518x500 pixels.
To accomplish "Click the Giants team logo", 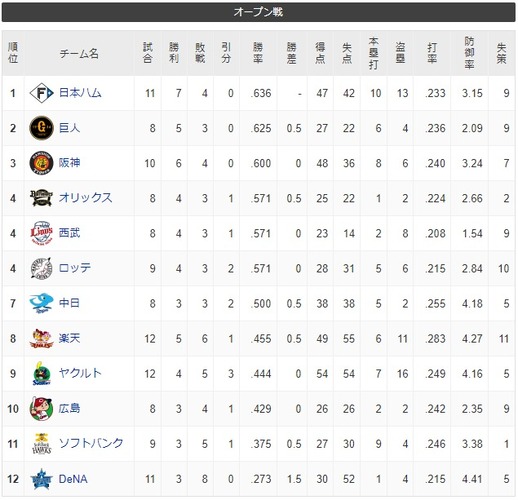I will tap(41, 128).
